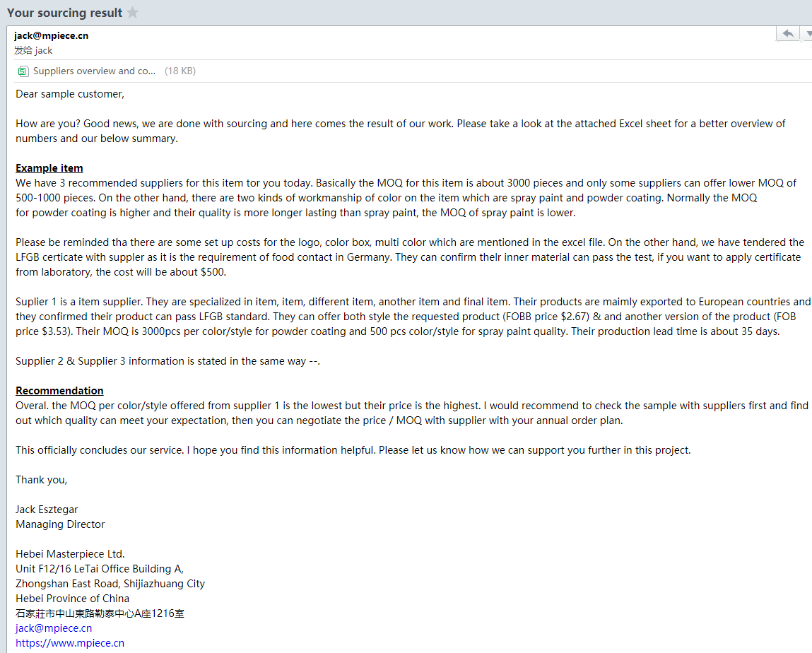
Task: Click recipient name jack in header
Action: [44, 50]
